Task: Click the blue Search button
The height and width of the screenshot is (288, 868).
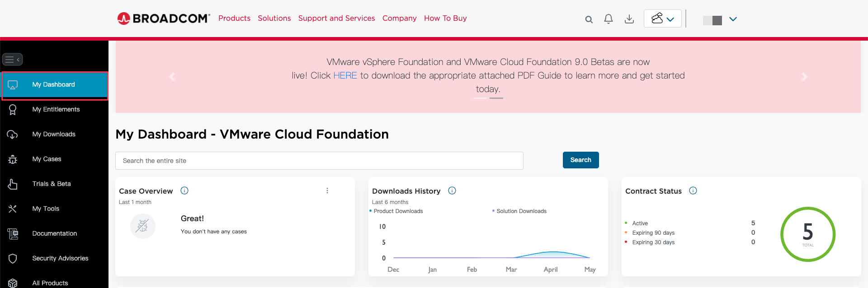Action: [581, 160]
